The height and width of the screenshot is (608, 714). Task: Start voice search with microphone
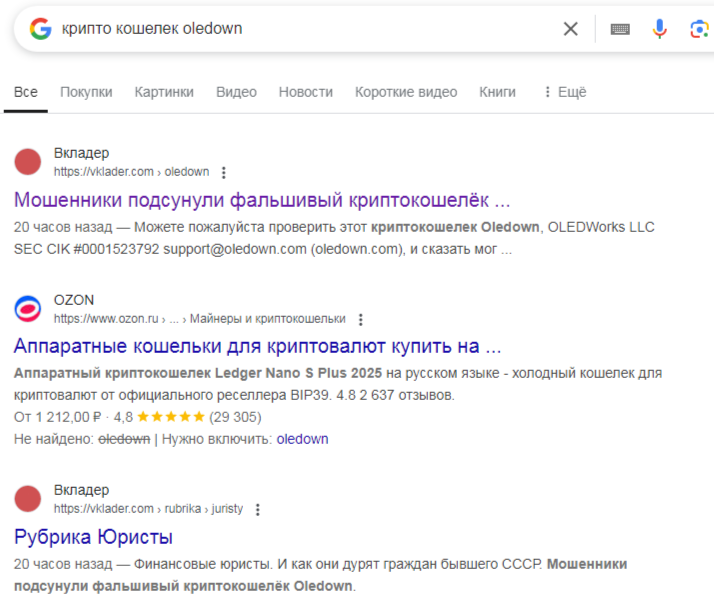pyautogui.click(x=659, y=29)
